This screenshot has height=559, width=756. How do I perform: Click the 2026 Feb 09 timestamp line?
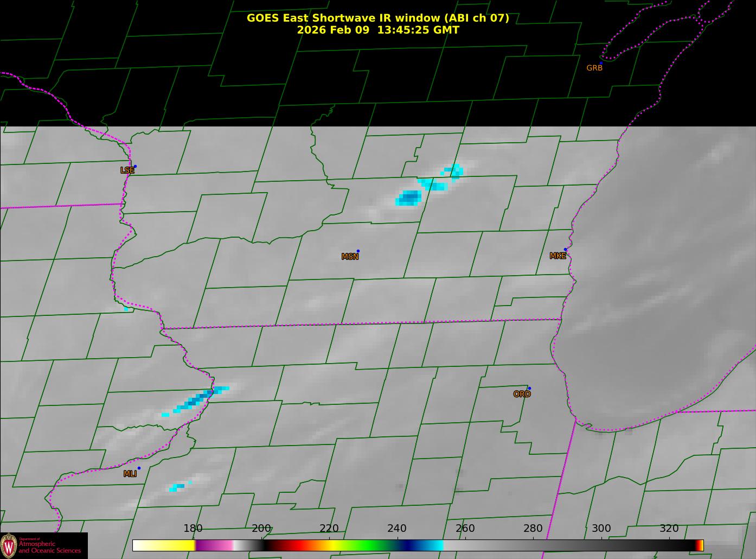tap(377, 30)
